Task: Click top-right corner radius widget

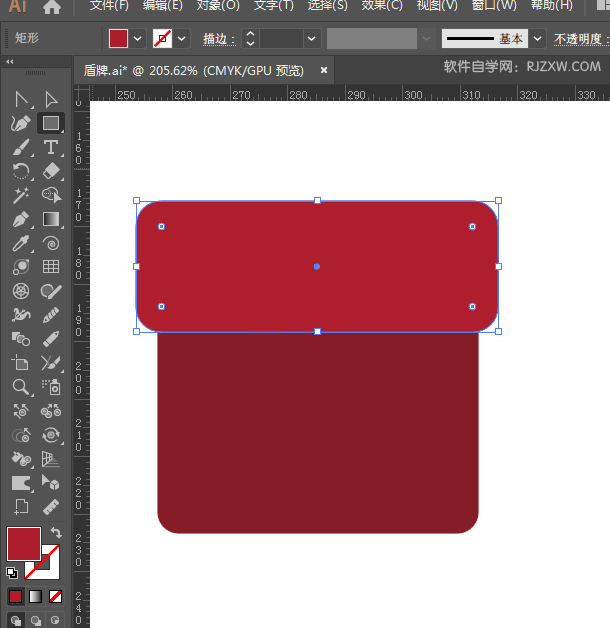Action: (x=472, y=227)
